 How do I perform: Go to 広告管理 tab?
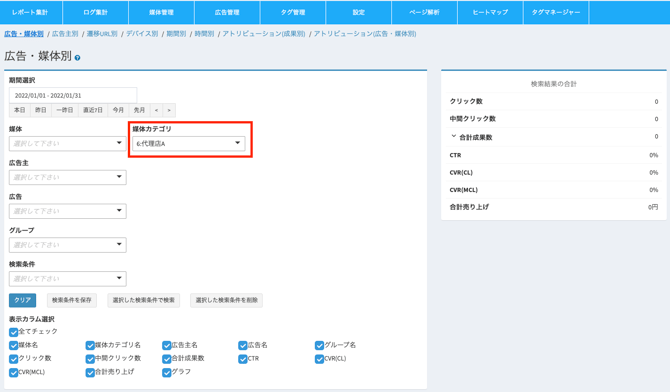tap(227, 12)
